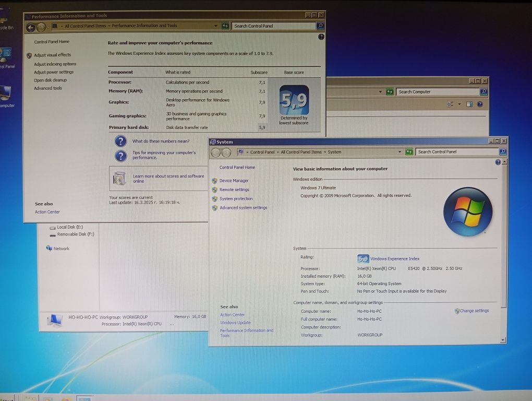Viewport: 532px width, 401px height.
Task: Go back in Performance Information window
Action: [x=31, y=27]
